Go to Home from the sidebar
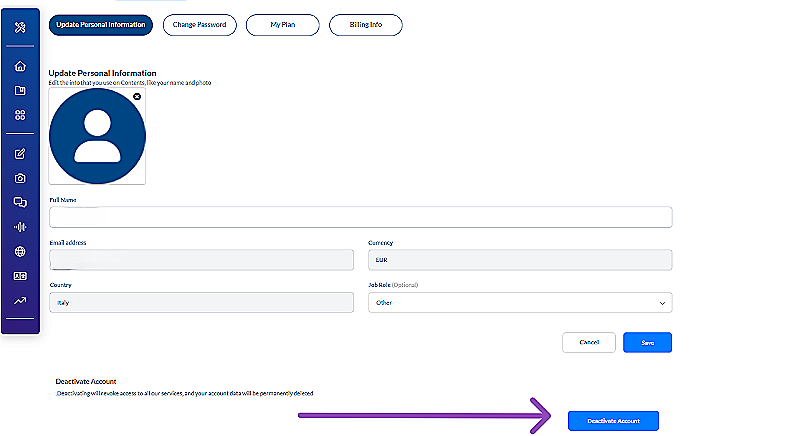The height and width of the screenshot is (436, 794). (x=20, y=66)
